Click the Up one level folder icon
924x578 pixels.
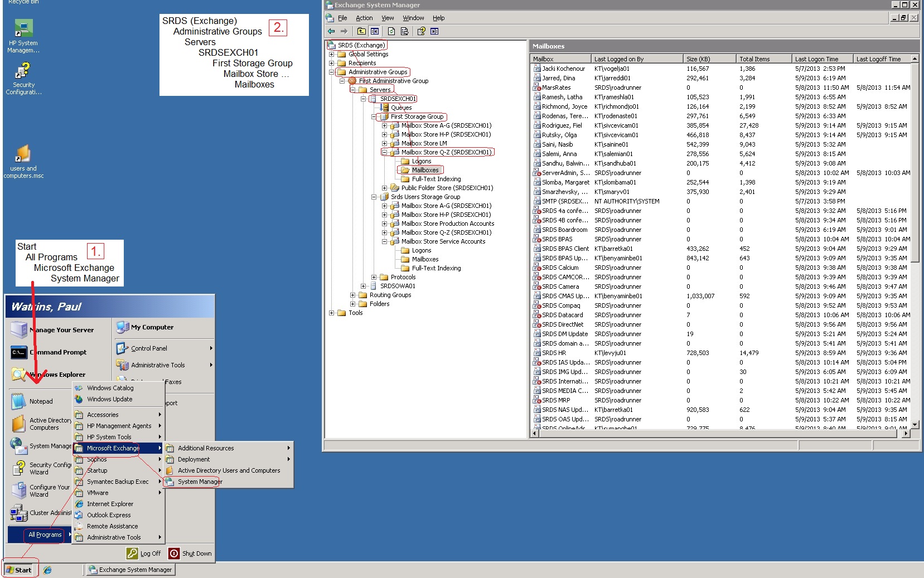(361, 31)
